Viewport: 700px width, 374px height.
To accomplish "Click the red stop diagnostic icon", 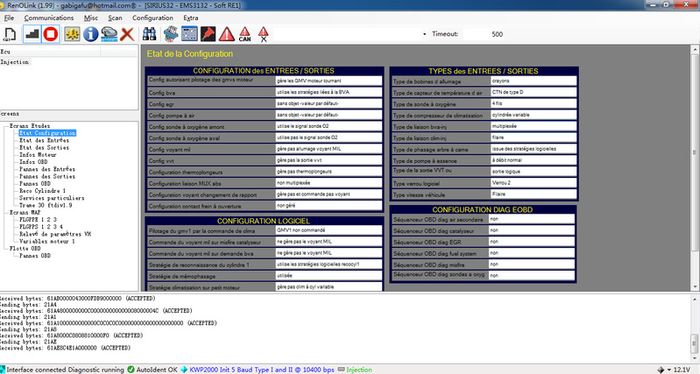I will point(51,34).
